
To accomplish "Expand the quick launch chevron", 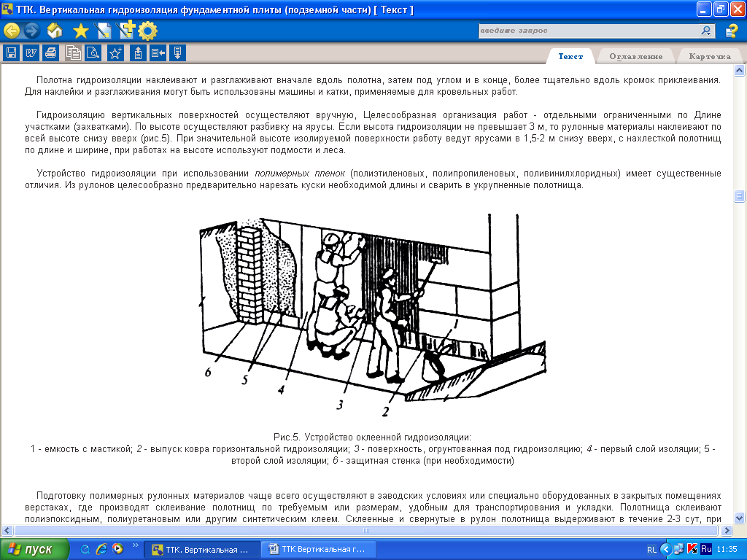I will pos(135,545).
